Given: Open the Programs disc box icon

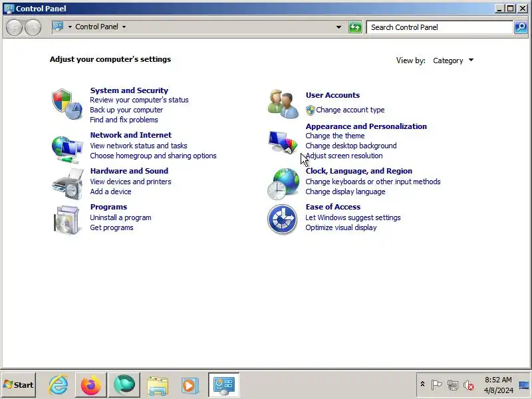Looking at the screenshot, I should (x=67, y=220).
